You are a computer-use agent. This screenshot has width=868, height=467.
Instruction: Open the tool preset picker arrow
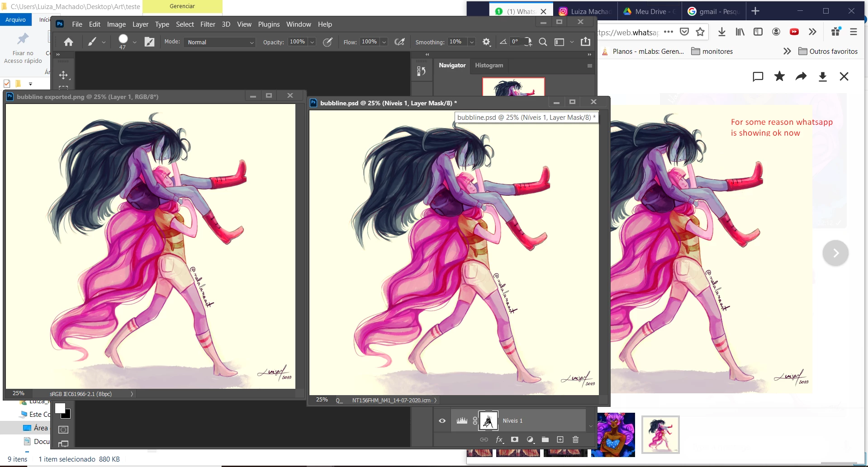pyautogui.click(x=104, y=42)
